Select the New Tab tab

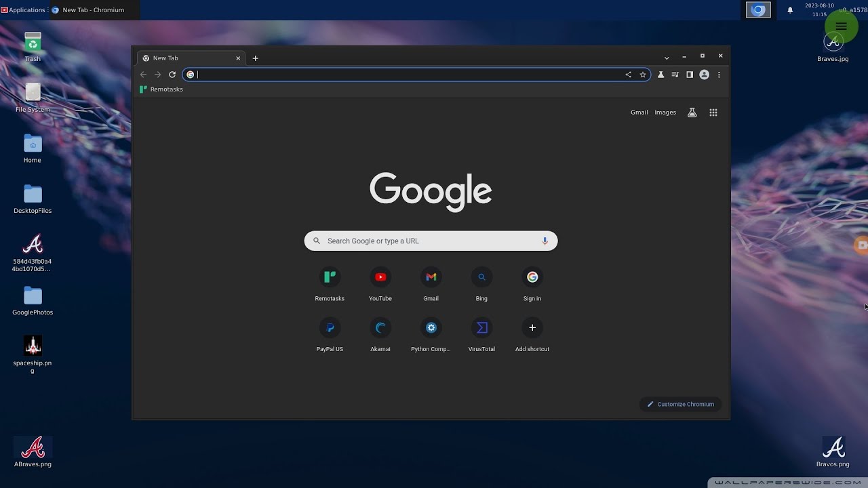(191, 58)
